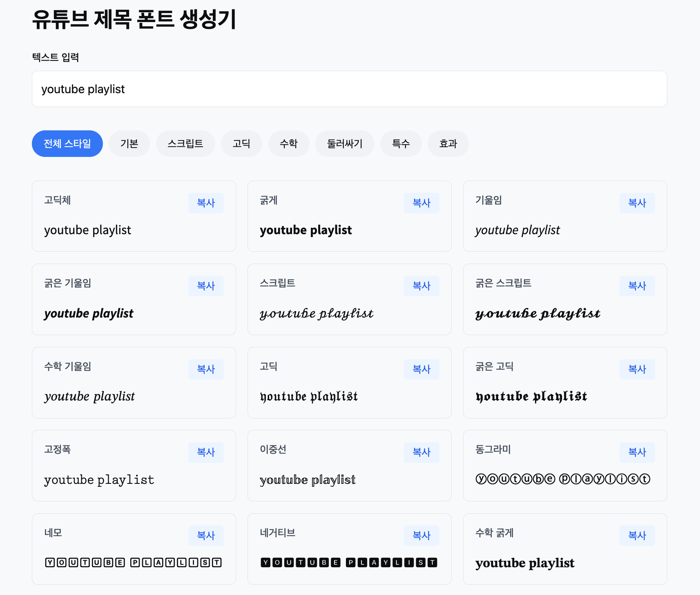This screenshot has height=595, width=700.
Task: Click the 유튜브 제목 폰트 생성기 heading
Action: [134, 19]
